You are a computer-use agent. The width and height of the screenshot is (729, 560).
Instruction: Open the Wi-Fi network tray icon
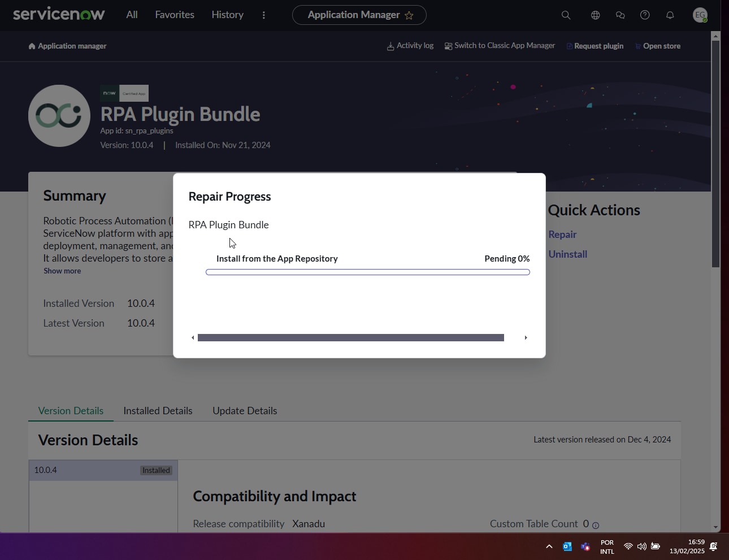(628, 546)
